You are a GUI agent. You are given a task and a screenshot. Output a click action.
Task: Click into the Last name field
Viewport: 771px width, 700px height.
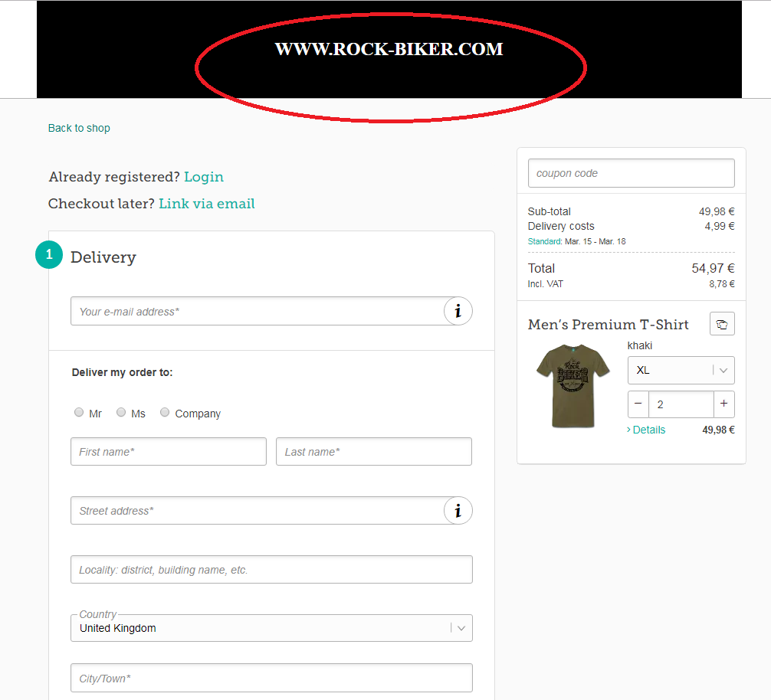(373, 452)
